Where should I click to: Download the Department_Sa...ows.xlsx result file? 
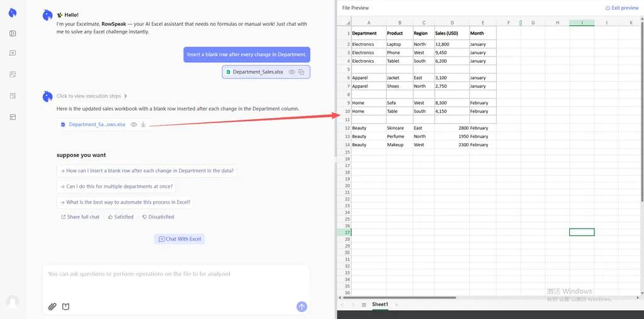pos(143,124)
